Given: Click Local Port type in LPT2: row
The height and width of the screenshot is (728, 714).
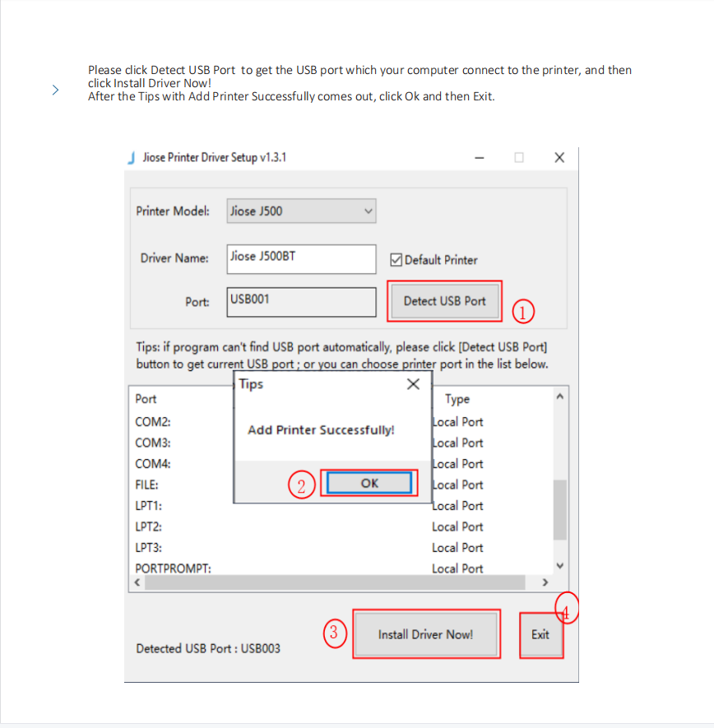Looking at the screenshot, I should (457, 526).
